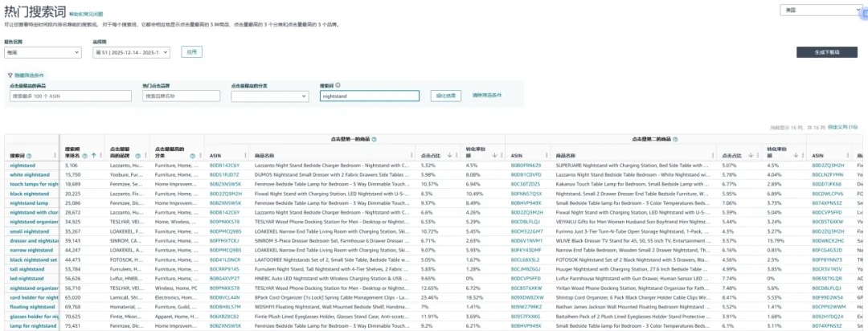This screenshot has height=331, width=868.
Task: Open the 'floating nightstand' search term link
Action: (x=32, y=307)
